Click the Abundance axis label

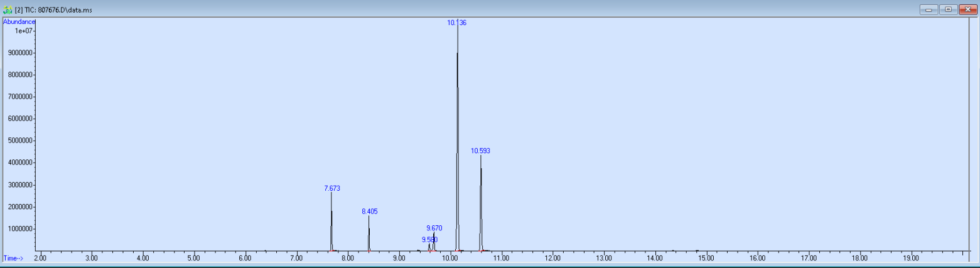coord(19,21)
